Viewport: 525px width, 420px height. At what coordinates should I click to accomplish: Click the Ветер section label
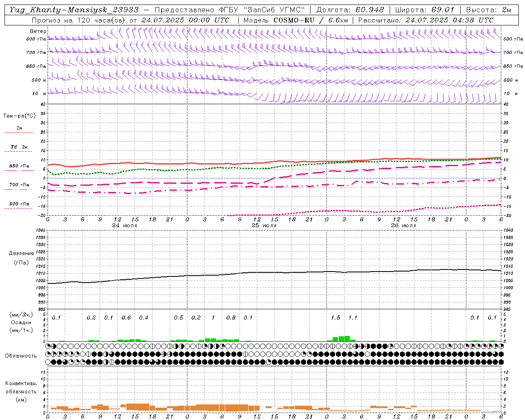(38, 31)
